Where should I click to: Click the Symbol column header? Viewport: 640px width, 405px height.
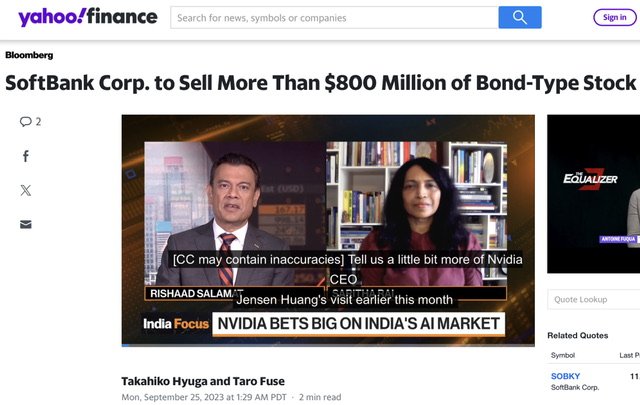tap(562, 355)
